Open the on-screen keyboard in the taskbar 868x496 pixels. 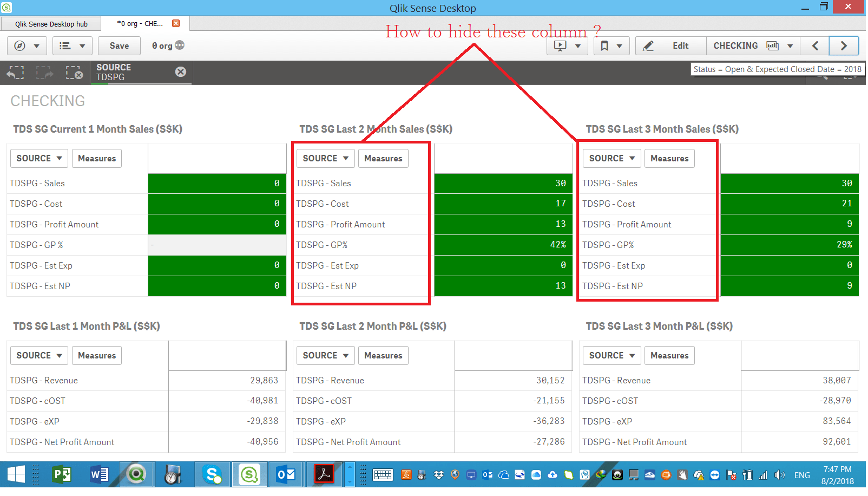[x=383, y=475]
